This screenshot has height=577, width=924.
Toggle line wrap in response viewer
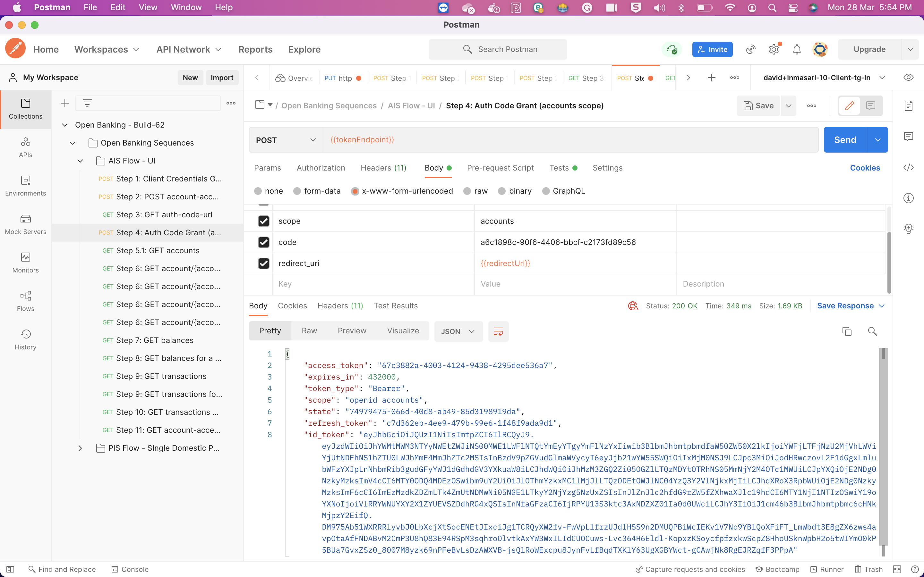(498, 331)
